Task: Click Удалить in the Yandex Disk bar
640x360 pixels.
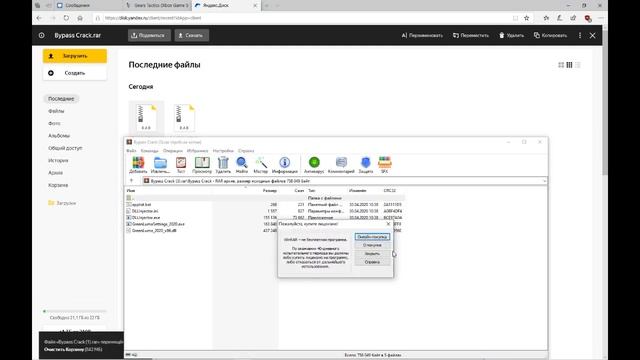Action: 511,36
